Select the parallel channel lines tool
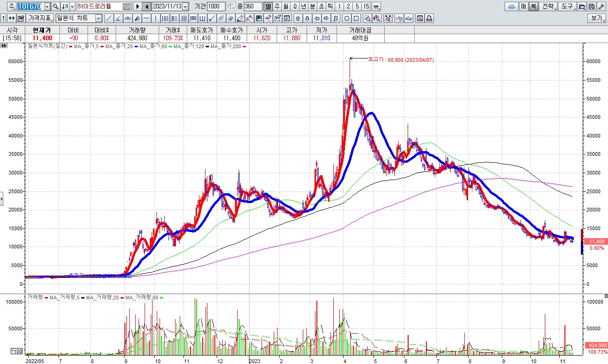 click(220, 18)
